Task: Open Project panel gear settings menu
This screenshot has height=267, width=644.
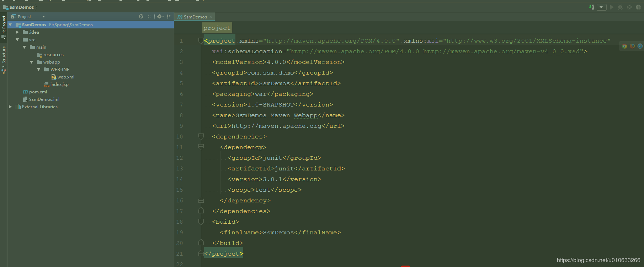Action: pos(160,16)
